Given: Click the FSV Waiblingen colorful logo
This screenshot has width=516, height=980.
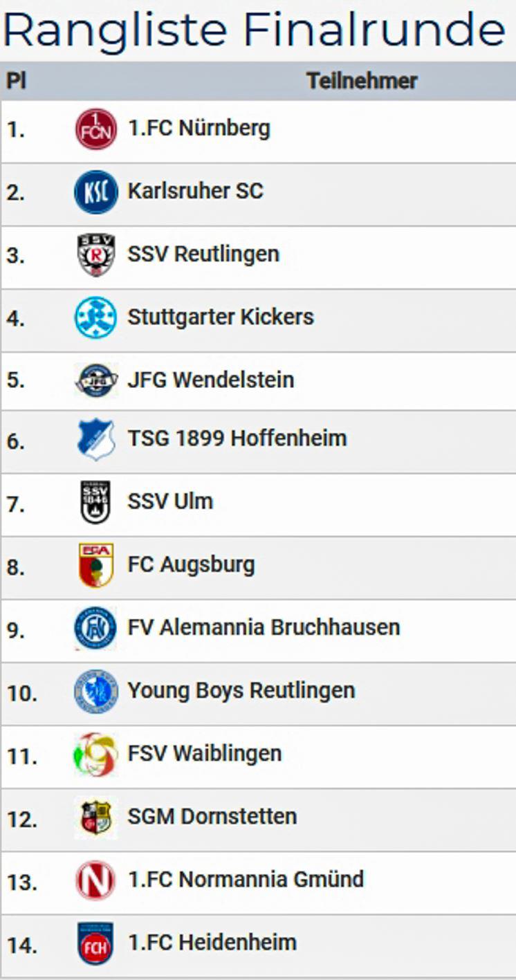Looking at the screenshot, I should 95,754.
